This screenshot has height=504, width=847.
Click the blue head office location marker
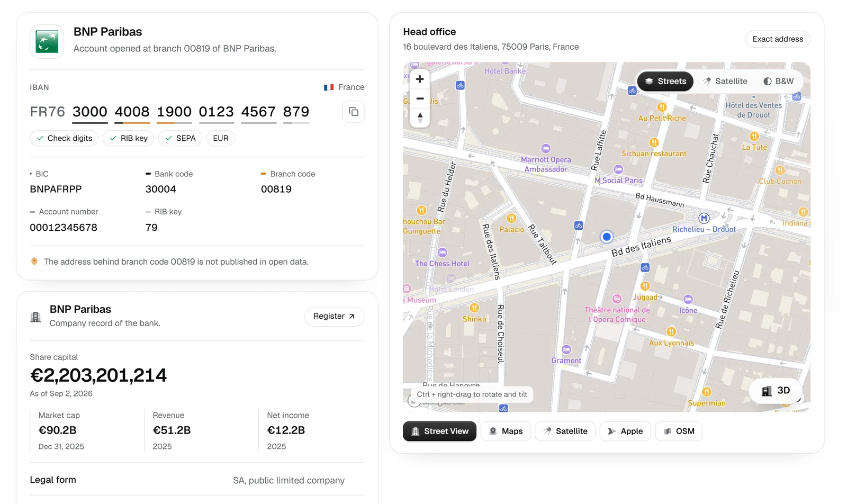607,237
